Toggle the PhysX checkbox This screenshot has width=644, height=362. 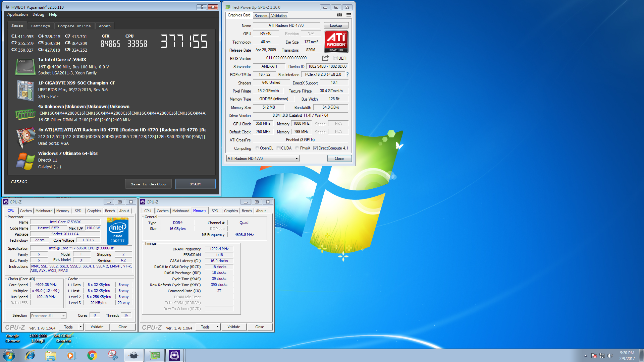pos(297,148)
